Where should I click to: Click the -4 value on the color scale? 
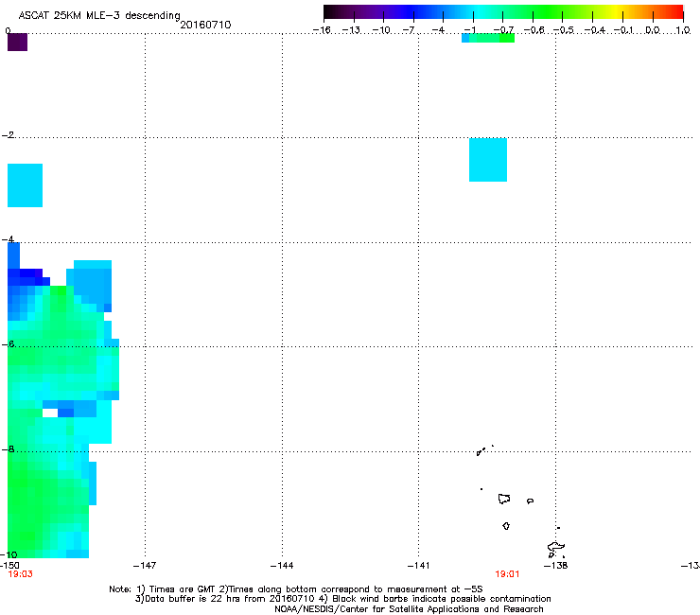(438, 30)
